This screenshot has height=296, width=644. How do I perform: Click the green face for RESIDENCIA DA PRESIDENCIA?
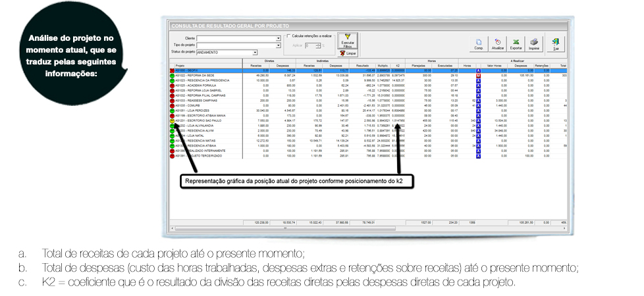pyautogui.click(x=172, y=81)
